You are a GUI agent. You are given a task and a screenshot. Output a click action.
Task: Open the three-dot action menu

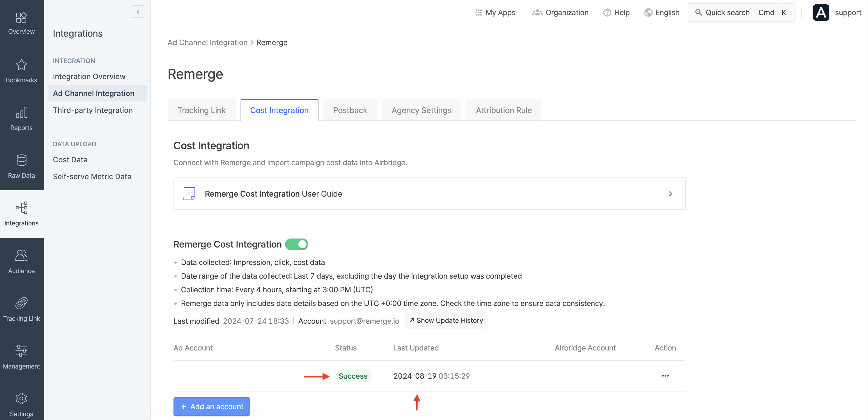tap(665, 375)
